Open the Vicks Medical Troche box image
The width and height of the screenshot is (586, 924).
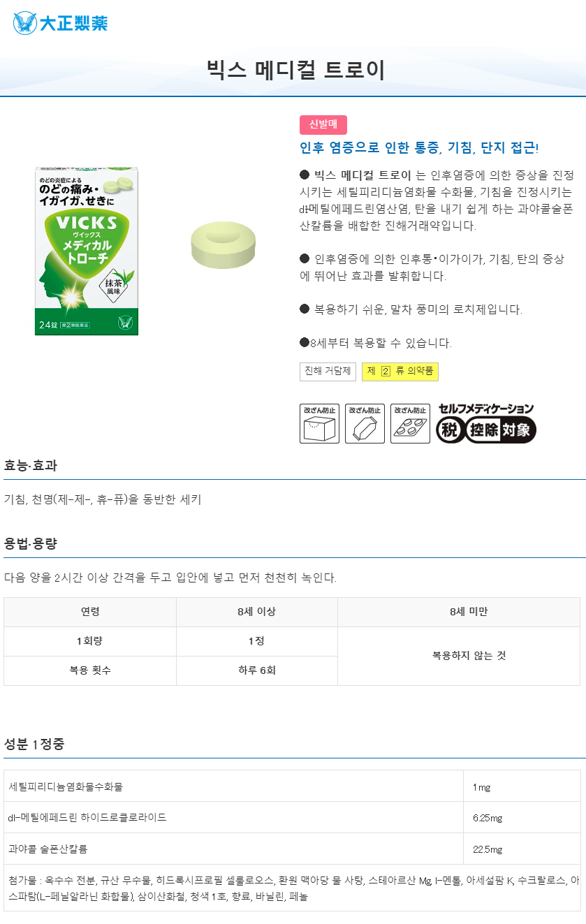click(x=87, y=251)
